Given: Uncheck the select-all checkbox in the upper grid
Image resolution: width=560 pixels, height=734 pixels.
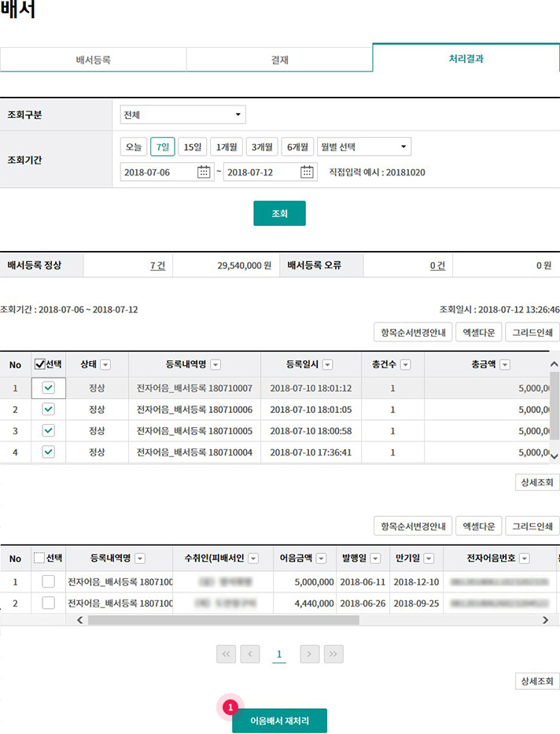Looking at the screenshot, I should (x=40, y=364).
